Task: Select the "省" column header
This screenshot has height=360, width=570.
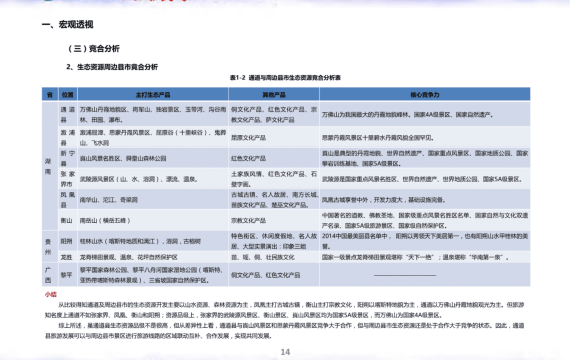Action: [50, 95]
